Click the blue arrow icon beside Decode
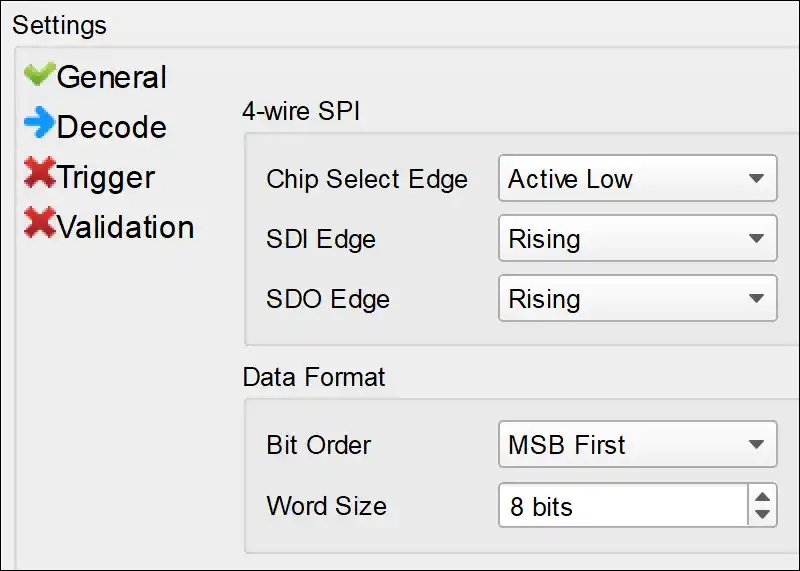 [39, 125]
